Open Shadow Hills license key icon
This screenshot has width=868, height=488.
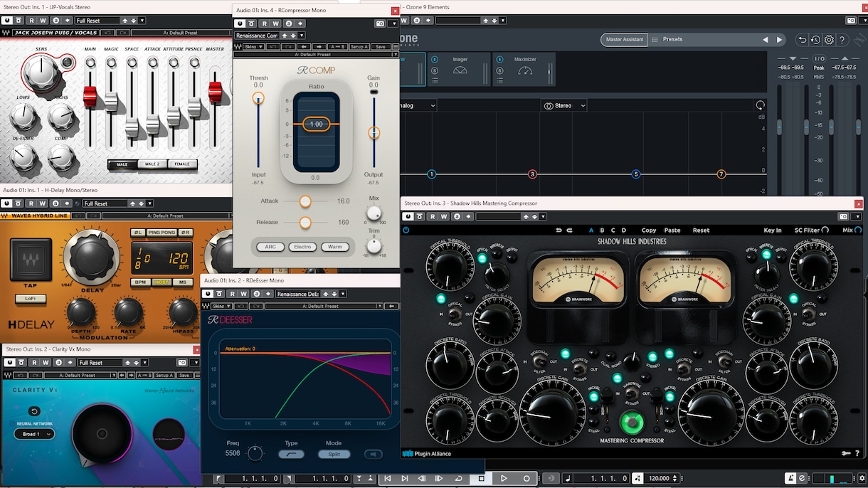846,453
